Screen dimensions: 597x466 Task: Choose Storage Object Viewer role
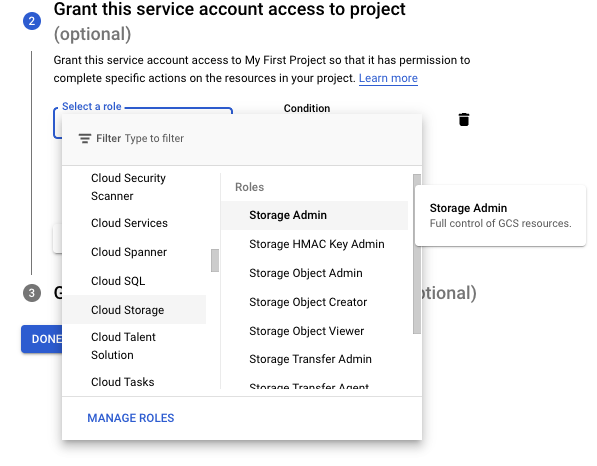click(314, 331)
